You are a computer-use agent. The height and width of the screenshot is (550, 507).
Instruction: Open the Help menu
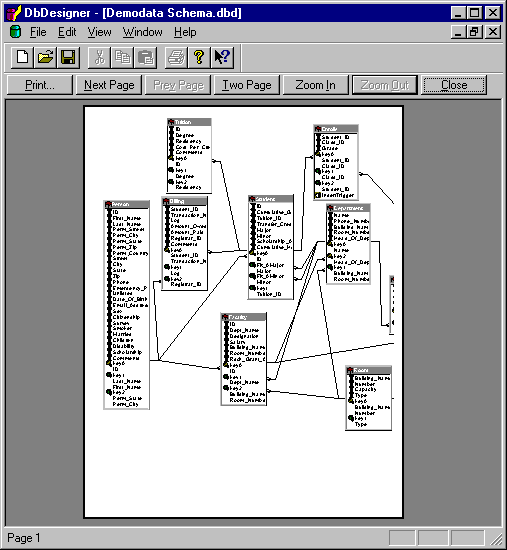point(185,32)
